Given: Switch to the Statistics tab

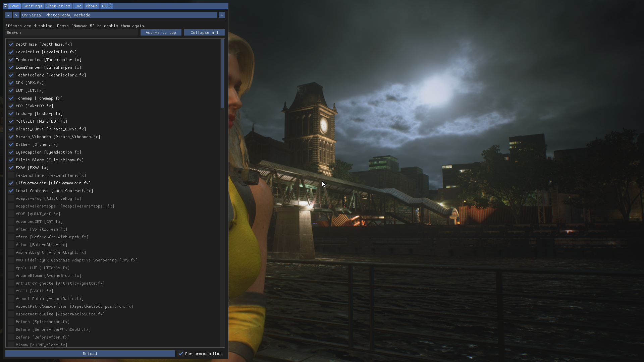Looking at the screenshot, I should (58, 6).
